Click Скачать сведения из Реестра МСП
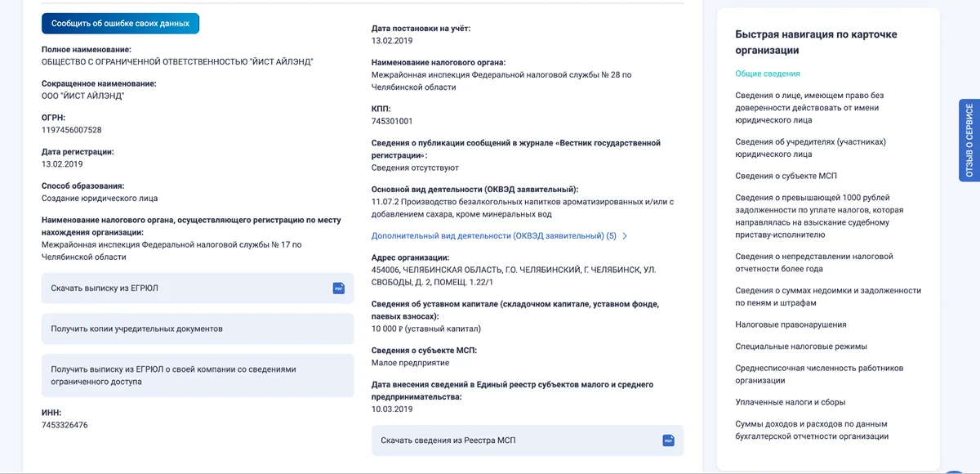This screenshot has width=980, height=474. [x=528, y=440]
